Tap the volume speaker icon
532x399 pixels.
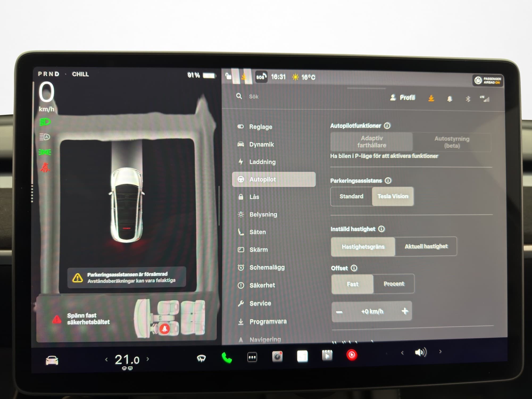421,352
